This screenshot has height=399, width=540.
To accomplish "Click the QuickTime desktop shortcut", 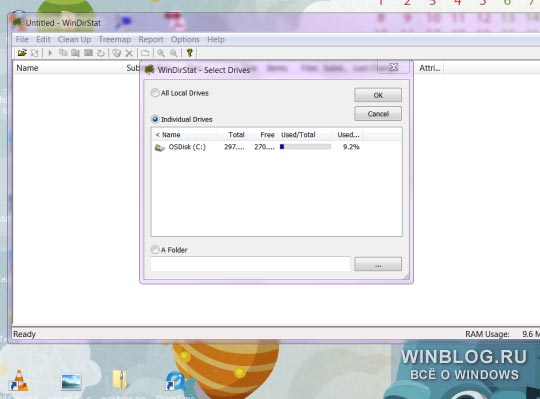I will tap(176, 381).
